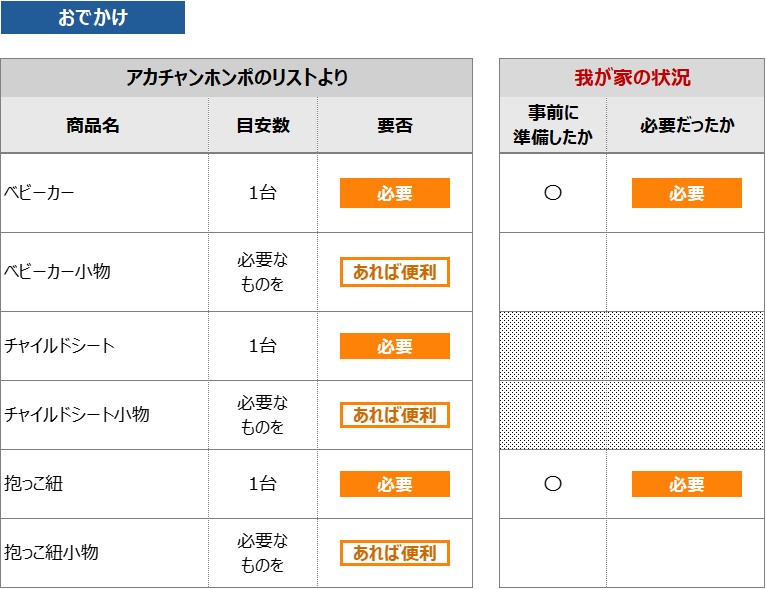Click the shaded cell beside チャイルドシート row
The width and height of the screenshot is (766, 589).
coord(632,346)
